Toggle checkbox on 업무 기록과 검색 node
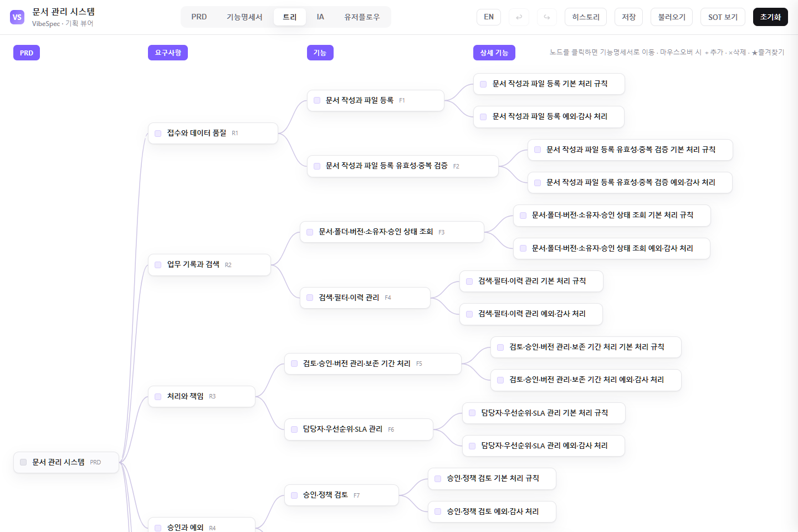Image resolution: width=798 pixels, height=532 pixels. 158,265
